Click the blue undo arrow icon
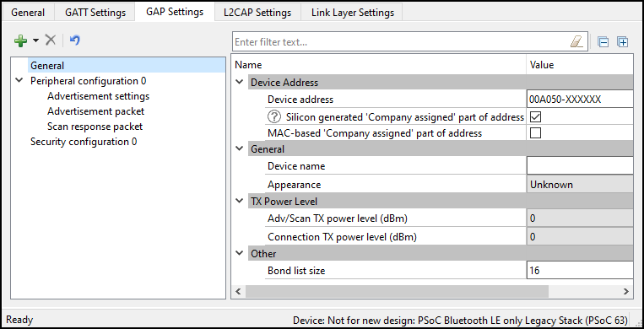Viewport: 644px width, 329px height. click(75, 40)
